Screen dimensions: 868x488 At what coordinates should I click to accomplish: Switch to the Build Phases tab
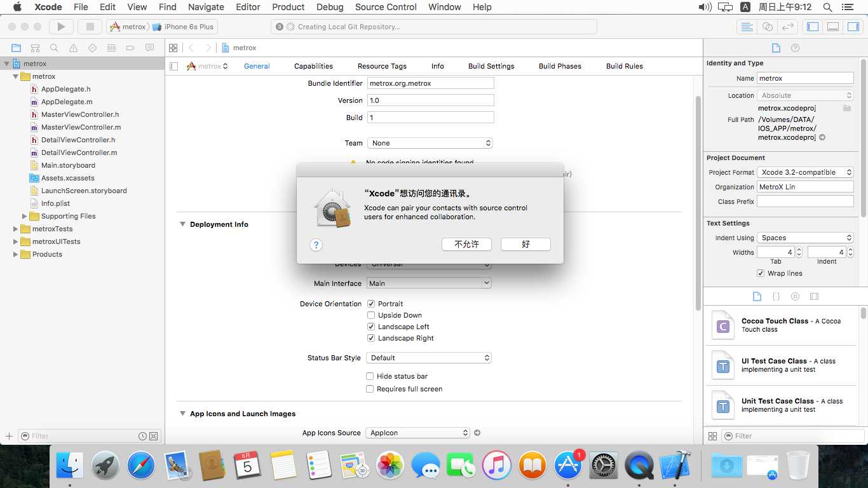pos(560,66)
